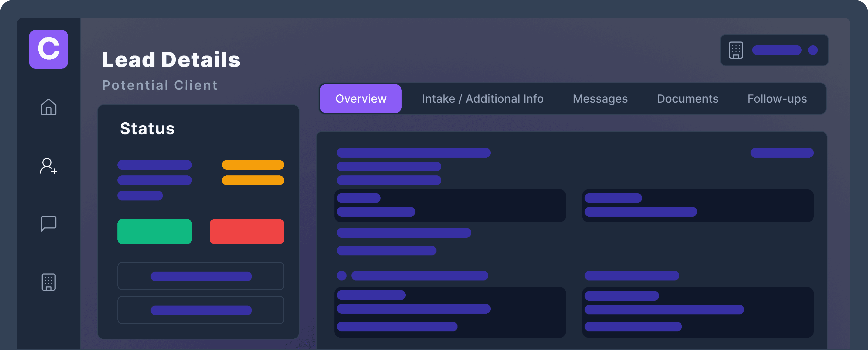Open the Intake / Additional Info tab
This screenshot has width=868, height=350.
(483, 99)
